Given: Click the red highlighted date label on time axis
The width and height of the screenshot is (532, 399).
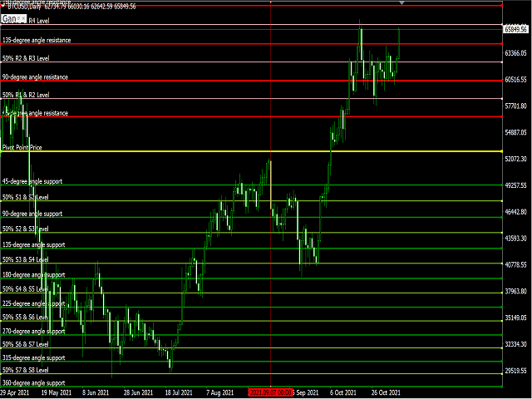Looking at the screenshot, I should (x=270, y=392).
